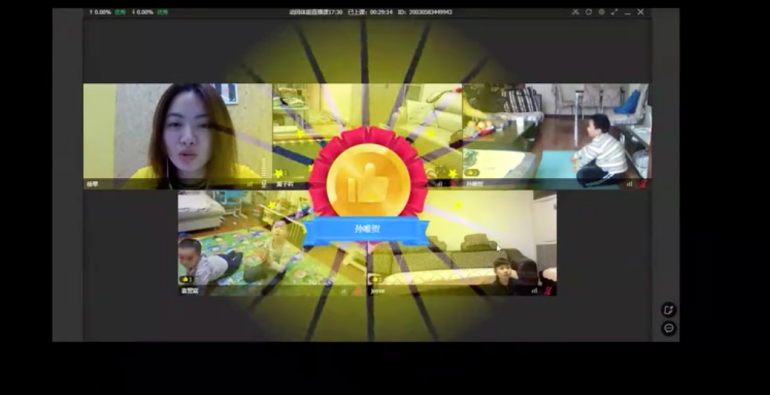
Task: Toggle muted red microphone on top-right student video
Action: click(x=643, y=184)
